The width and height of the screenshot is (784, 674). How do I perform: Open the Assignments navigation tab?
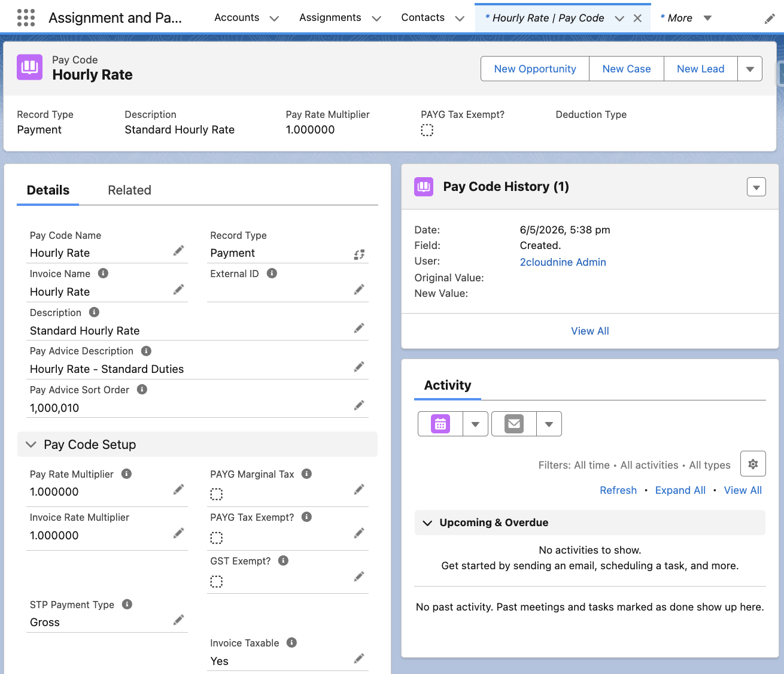[x=330, y=17]
